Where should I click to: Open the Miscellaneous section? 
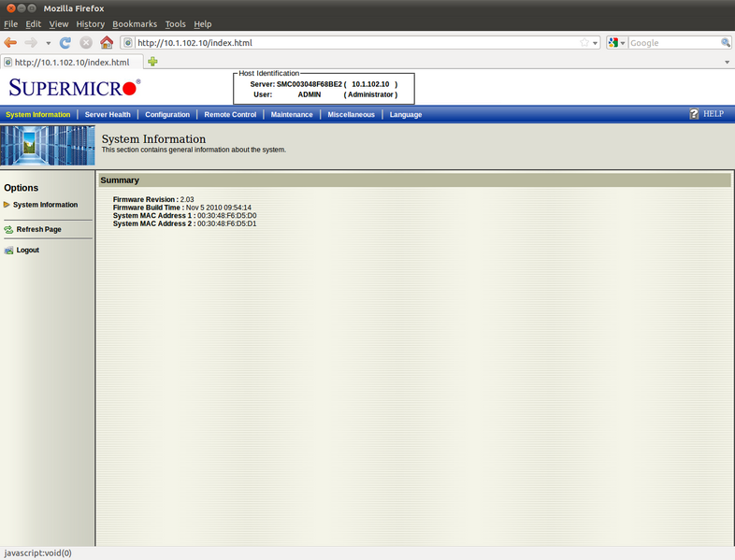351,114
